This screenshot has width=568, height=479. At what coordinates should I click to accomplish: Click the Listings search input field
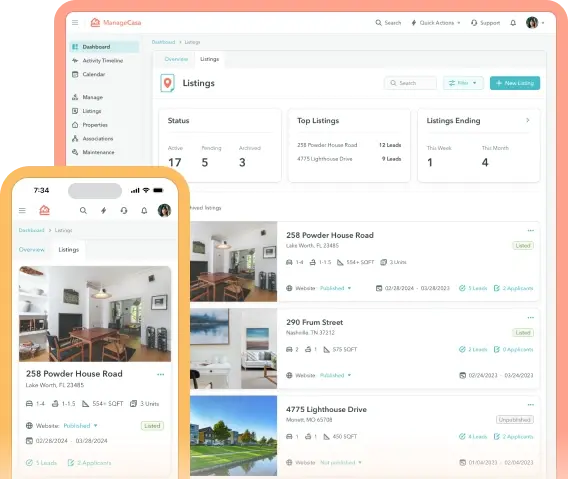pos(410,83)
